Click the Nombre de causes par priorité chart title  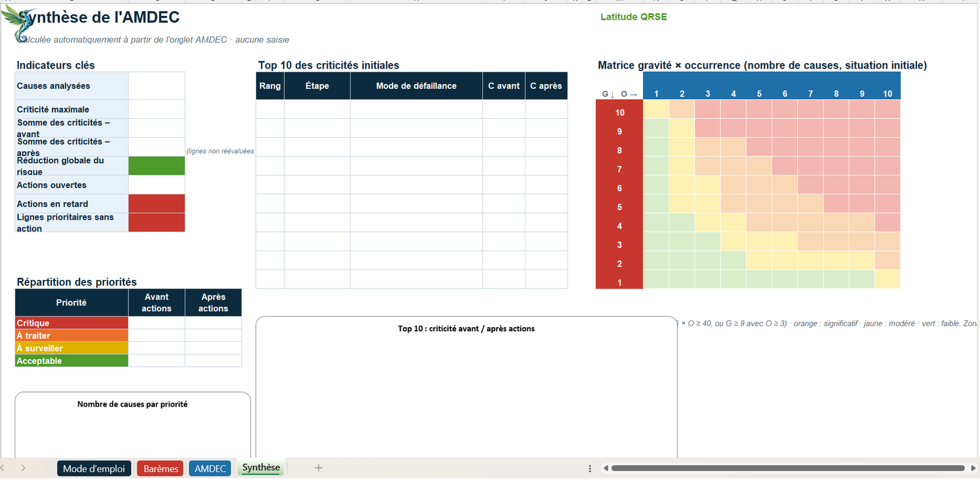132,404
